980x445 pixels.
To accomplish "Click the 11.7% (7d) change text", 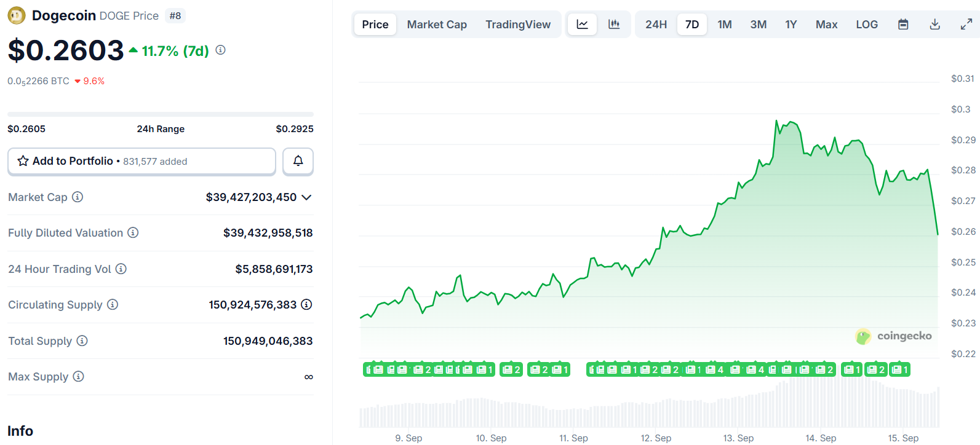I will 175,51.
